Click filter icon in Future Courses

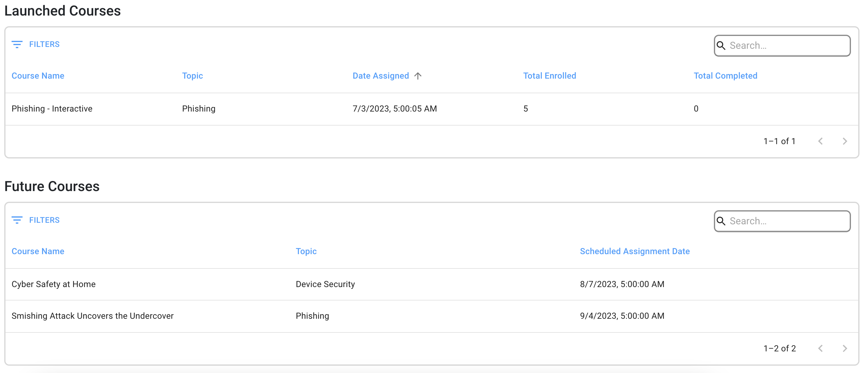pos(17,220)
